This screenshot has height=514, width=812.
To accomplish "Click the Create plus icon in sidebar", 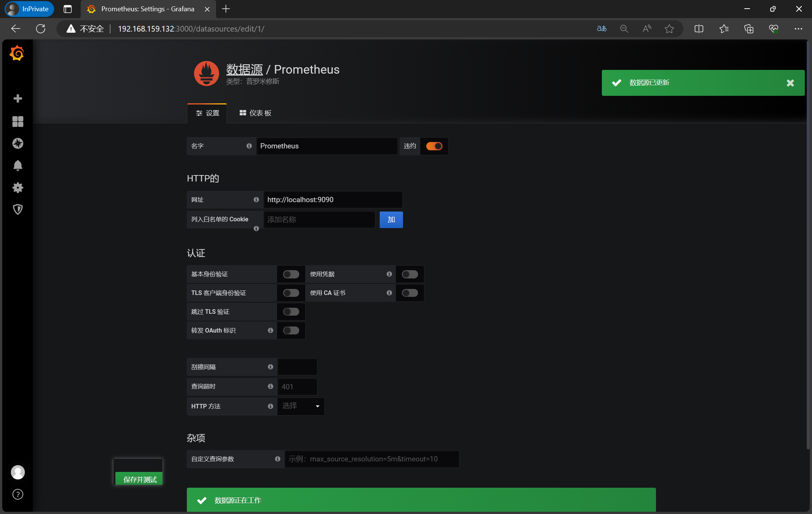I will 18,98.
